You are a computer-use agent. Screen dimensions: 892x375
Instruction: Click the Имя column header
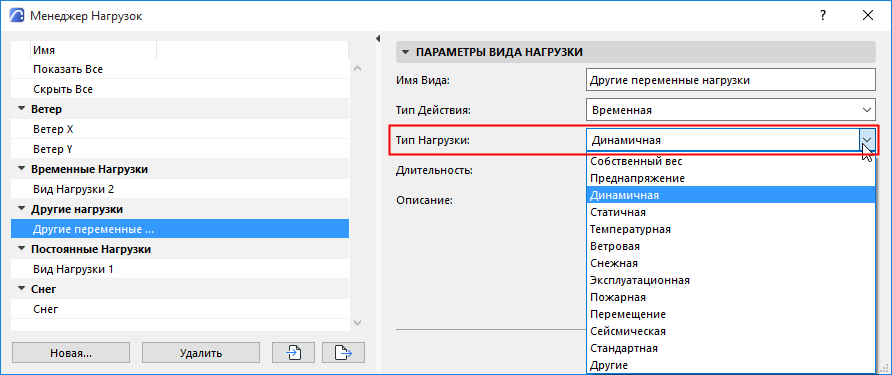tap(93, 50)
